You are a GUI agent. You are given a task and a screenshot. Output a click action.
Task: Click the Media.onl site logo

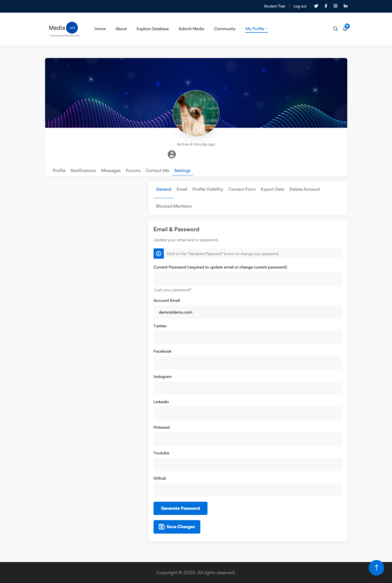pos(64,28)
